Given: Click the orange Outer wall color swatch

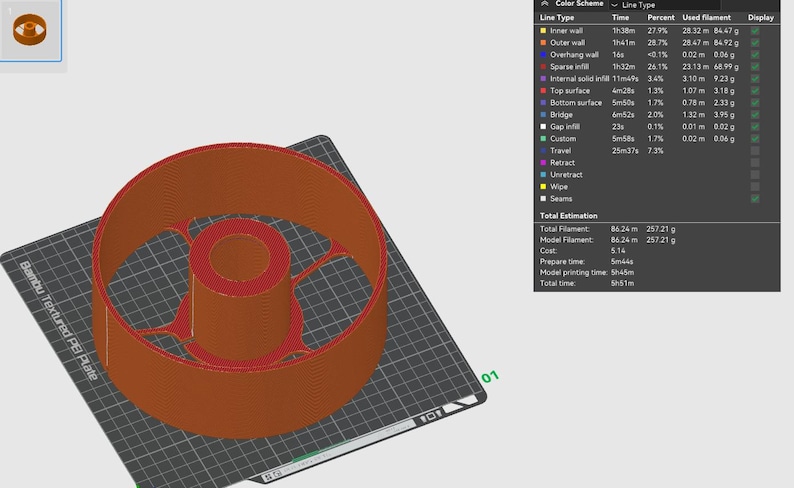Looking at the screenshot, I should (x=543, y=43).
